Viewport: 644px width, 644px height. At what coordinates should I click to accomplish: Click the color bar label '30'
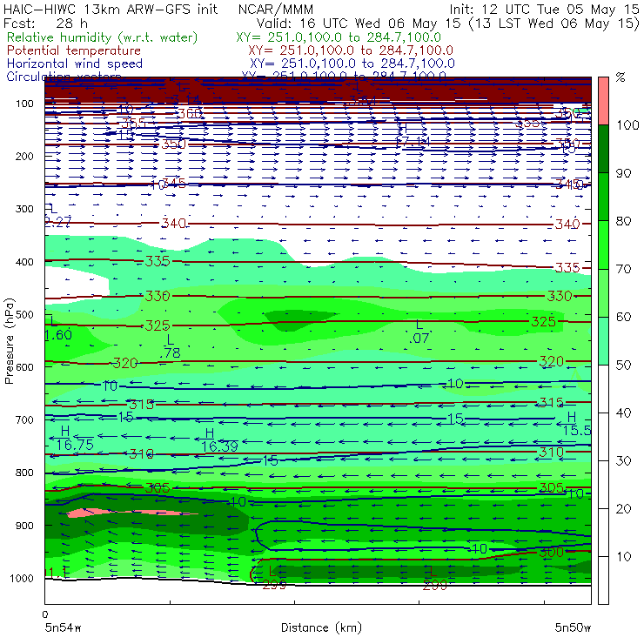pyautogui.click(x=623, y=461)
